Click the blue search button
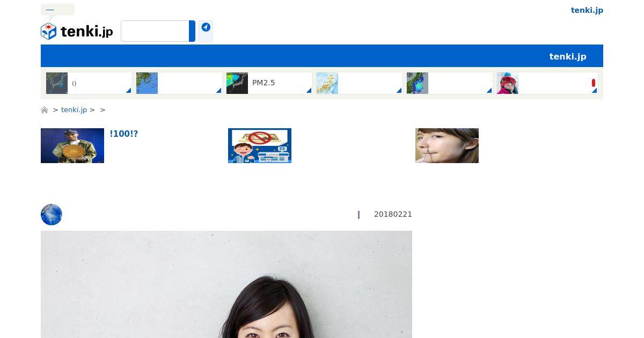Screen dimensions: 644x338 click(x=192, y=31)
